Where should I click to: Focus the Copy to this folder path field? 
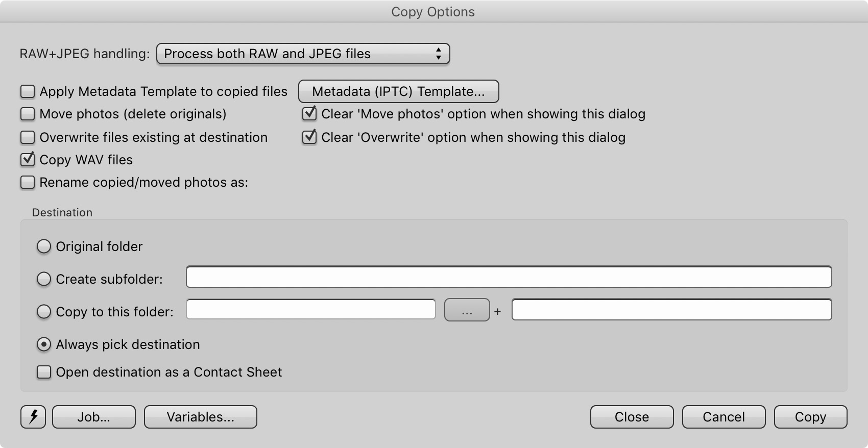[x=311, y=309]
